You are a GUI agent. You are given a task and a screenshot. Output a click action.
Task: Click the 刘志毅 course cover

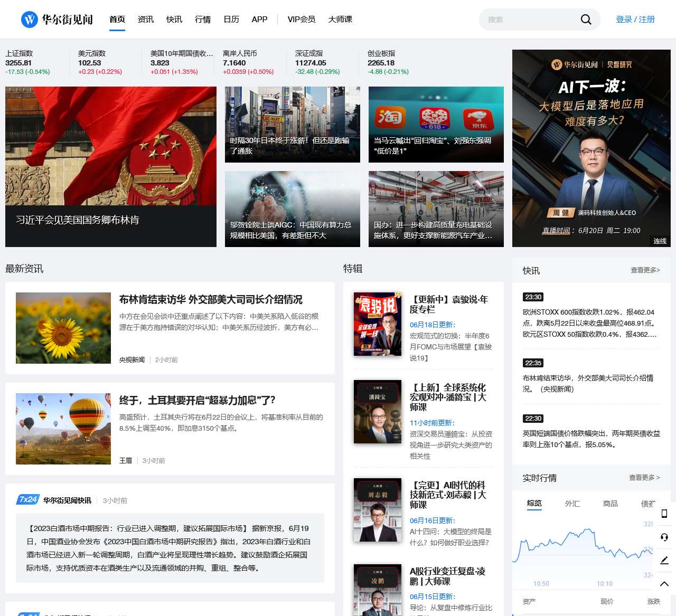[378, 510]
